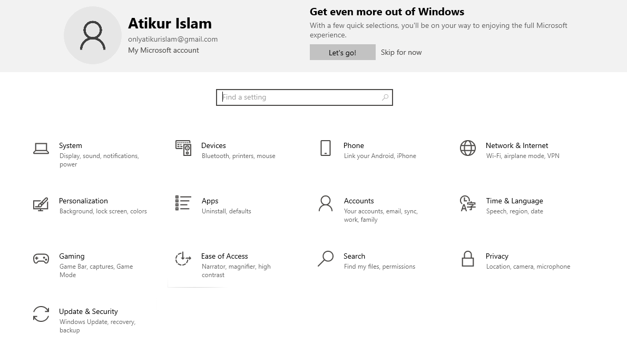Open Search settings magnifier icon
This screenshot has height=364, width=627.
coord(325,259)
